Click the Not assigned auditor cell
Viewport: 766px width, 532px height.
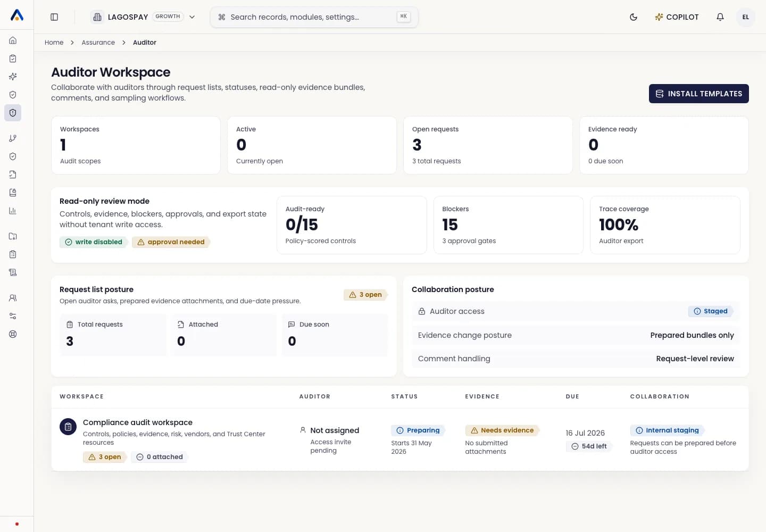click(335, 430)
